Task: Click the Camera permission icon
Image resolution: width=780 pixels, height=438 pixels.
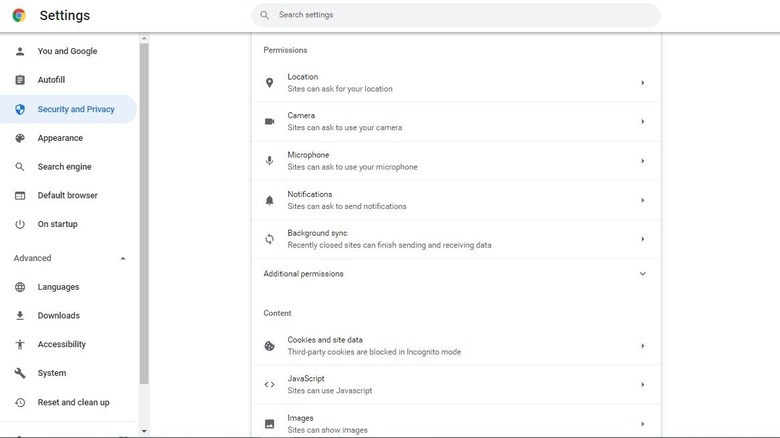Action: (x=269, y=122)
